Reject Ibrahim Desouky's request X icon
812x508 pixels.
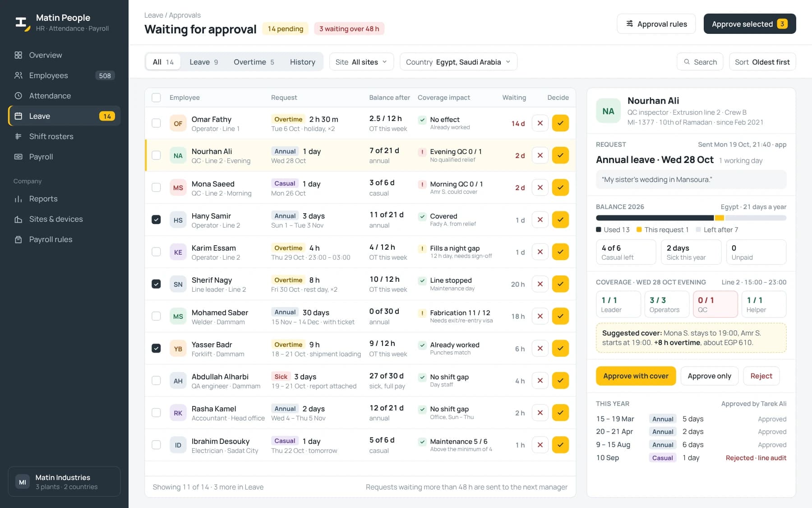540,445
